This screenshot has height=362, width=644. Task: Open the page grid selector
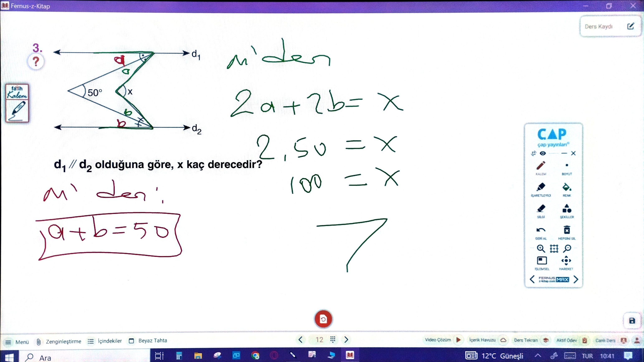[333, 340]
